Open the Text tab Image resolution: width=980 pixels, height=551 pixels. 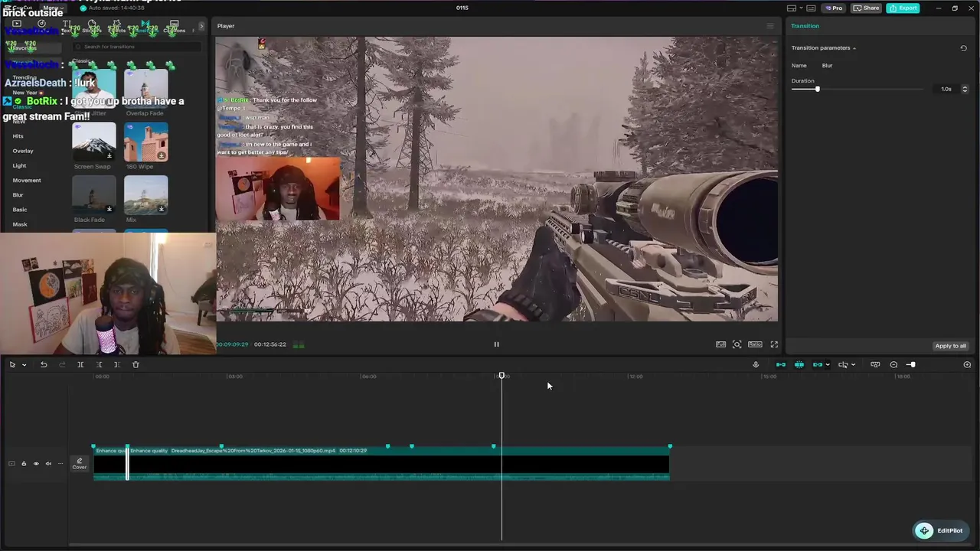click(67, 26)
